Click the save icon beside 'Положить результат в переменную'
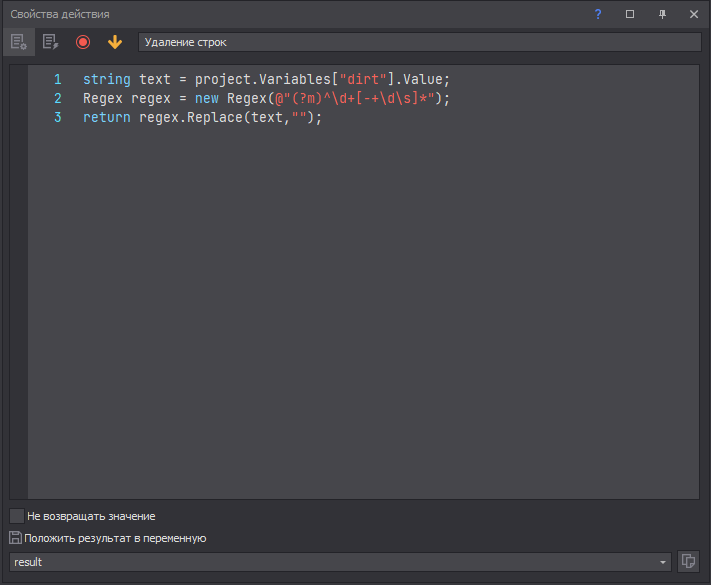This screenshot has width=711, height=585. (15, 538)
